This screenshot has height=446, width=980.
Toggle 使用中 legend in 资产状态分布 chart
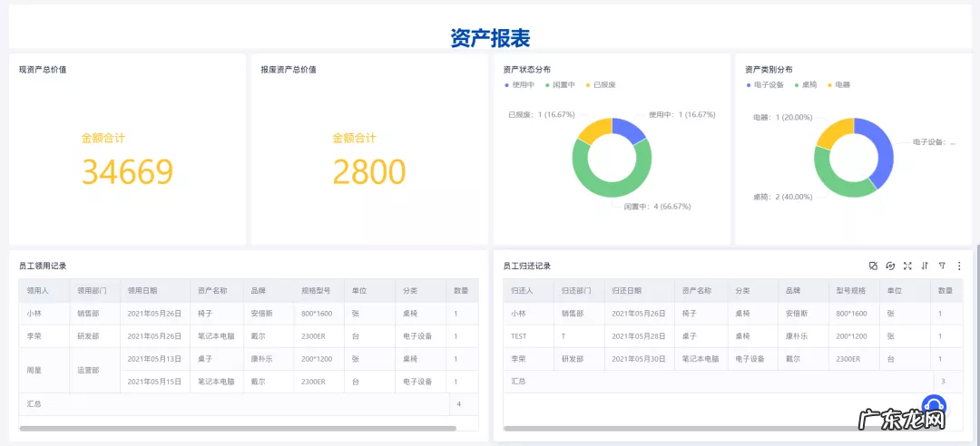pyautogui.click(x=519, y=85)
